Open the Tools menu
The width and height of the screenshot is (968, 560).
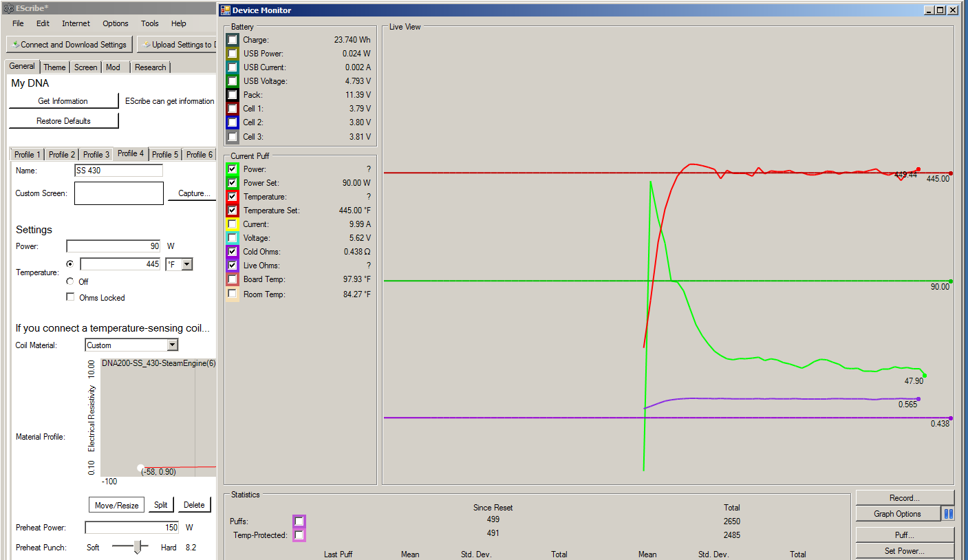coord(149,23)
